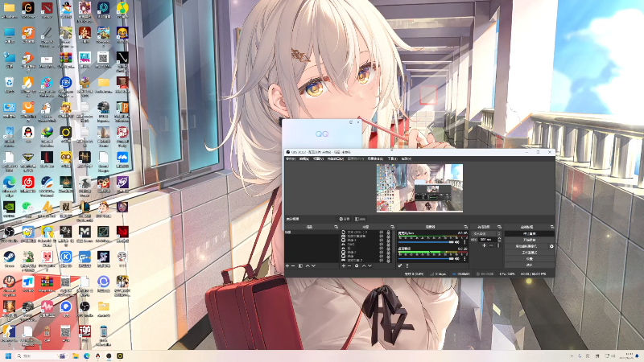The width and height of the screenshot is (644, 362).
Task: Select the NetEase Cloud Music desktop icon
Action: point(28,182)
